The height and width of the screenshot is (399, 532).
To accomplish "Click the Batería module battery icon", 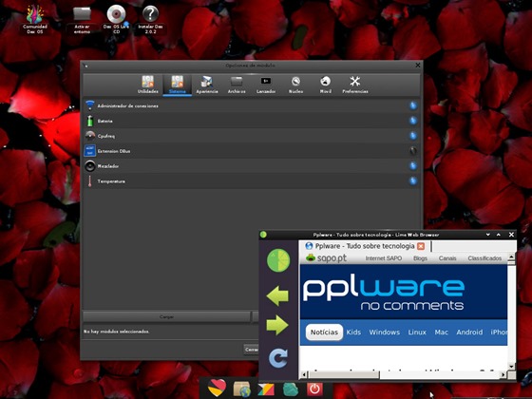I will 90,121.
